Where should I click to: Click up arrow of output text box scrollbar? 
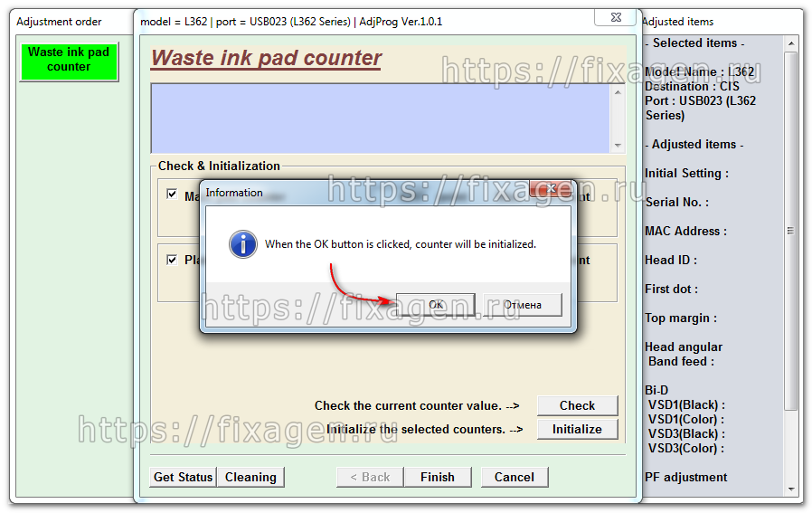618,90
